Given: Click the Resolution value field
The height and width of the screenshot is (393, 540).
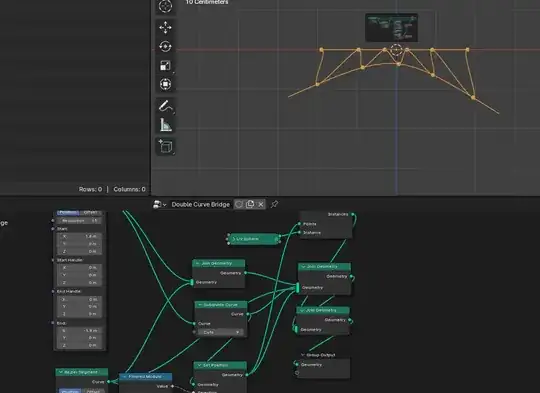Looking at the screenshot, I should (x=79, y=220).
